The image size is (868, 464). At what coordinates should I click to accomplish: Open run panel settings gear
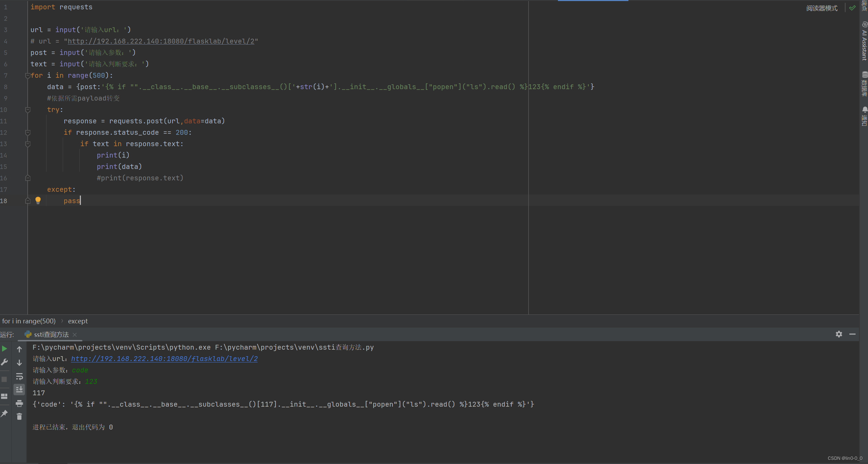click(x=839, y=334)
